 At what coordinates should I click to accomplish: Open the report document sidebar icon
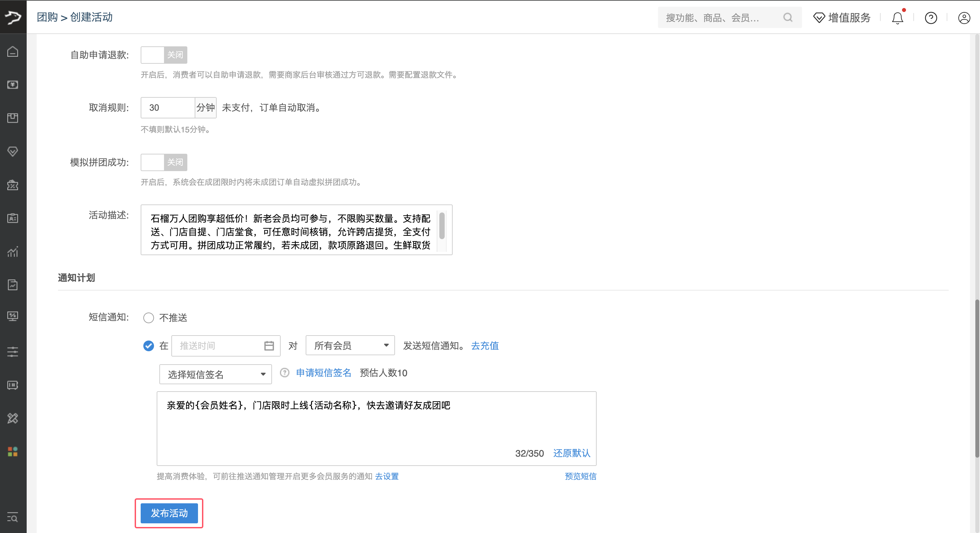coord(13,285)
